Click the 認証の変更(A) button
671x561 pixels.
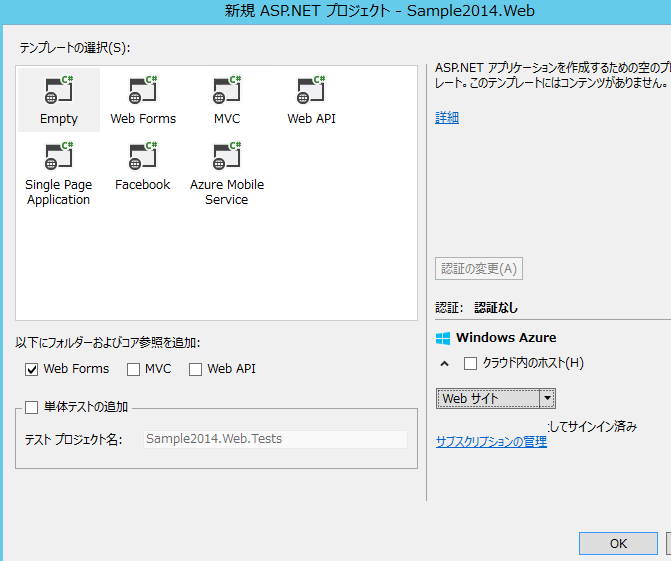(x=479, y=269)
